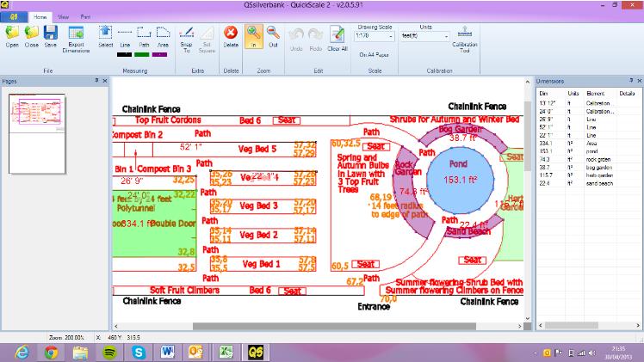Switch to the Home ribbon tab
Viewport: 644px width, 362px height.
point(40,17)
